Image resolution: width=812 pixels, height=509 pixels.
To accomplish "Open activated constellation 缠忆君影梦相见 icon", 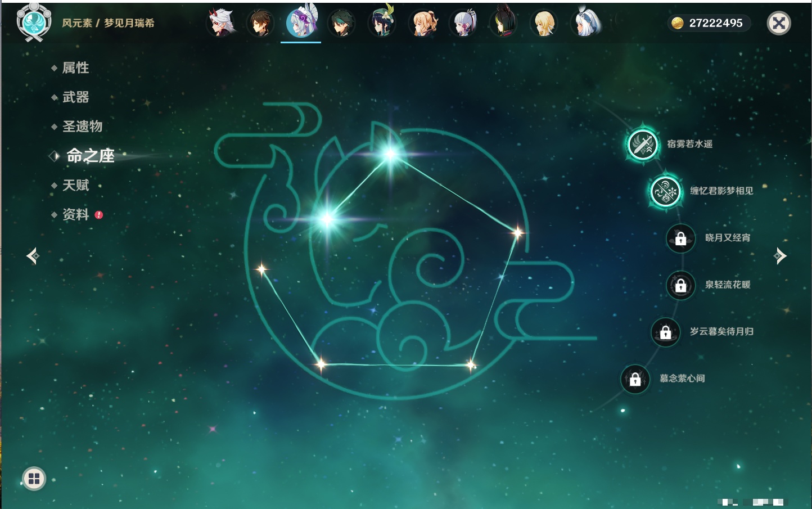I will point(665,191).
